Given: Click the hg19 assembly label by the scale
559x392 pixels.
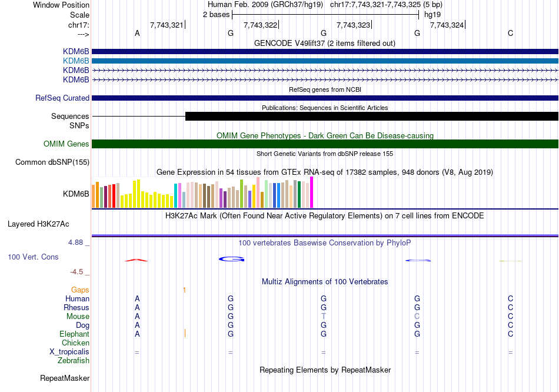Looking at the screenshot, I should pyautogui.click(x=432, y=15).
